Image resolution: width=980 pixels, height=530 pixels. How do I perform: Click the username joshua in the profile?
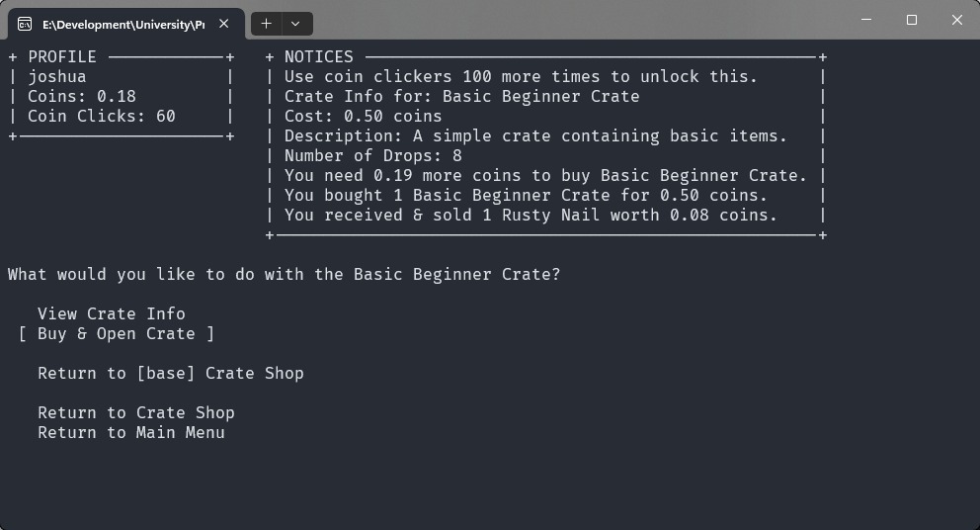click(57, 76)
